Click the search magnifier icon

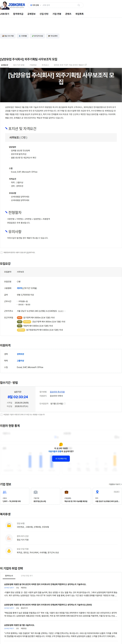pos(79,5)
